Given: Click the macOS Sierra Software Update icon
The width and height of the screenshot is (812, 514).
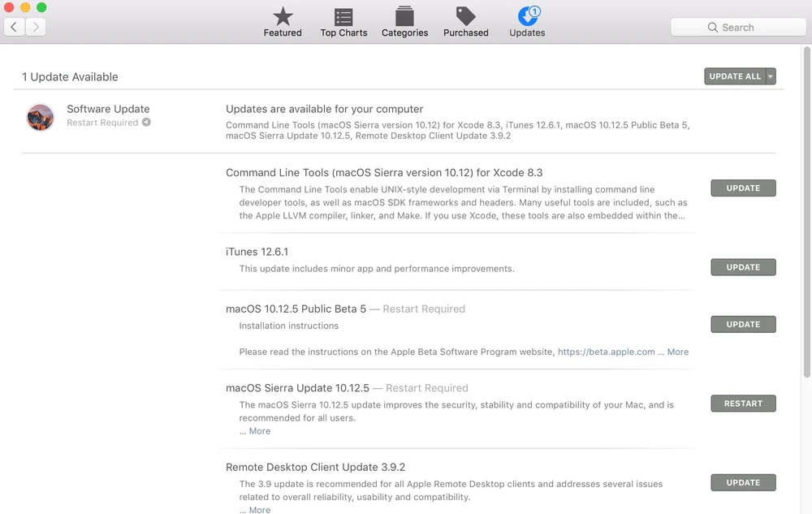Looking at the screenshot, I should click(41, 117).
